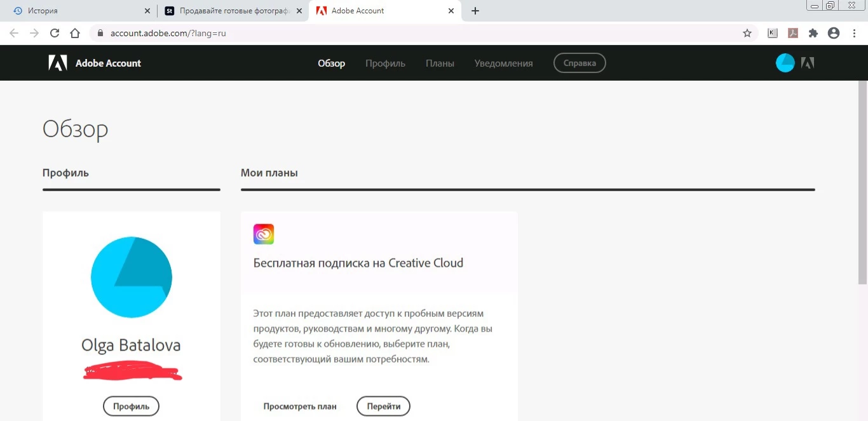Click the plan description paragraph text
Image resolution: width=868 pixels, height=421 pixels.
[x=373, y=337]
